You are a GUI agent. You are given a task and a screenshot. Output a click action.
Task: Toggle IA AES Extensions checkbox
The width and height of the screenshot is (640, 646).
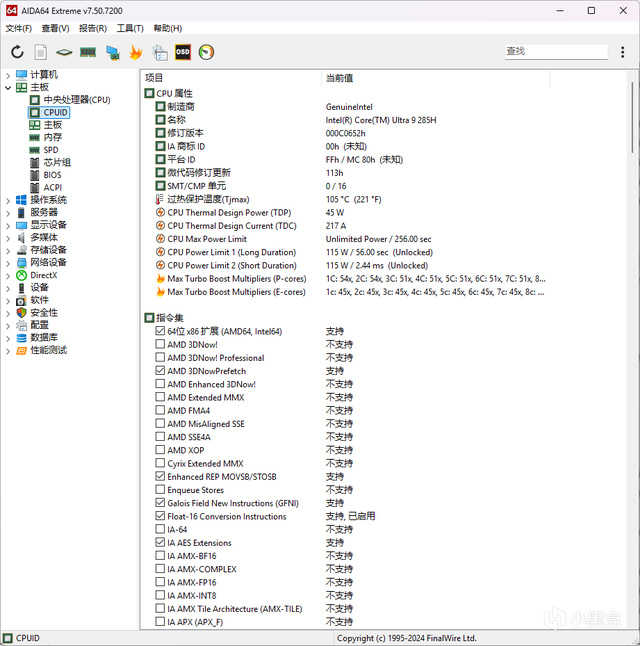click(160, 542)
